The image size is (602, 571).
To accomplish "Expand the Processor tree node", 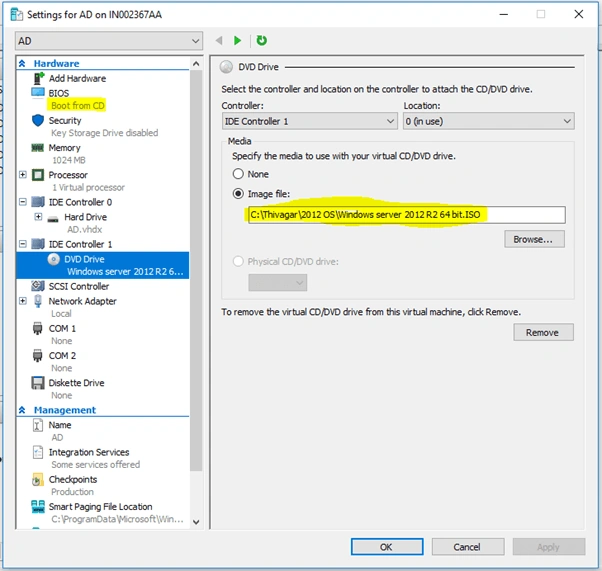I will point(23,175).
